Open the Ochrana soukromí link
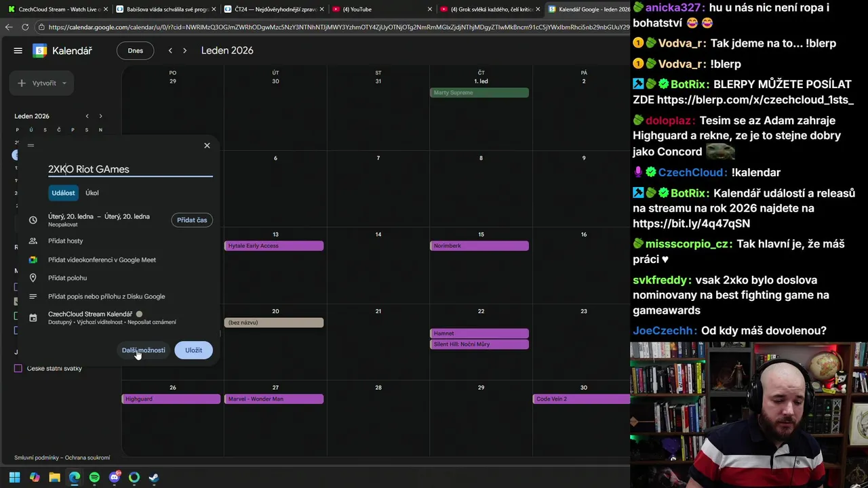This screenshot has width=868, height=488. pos(87,457)
